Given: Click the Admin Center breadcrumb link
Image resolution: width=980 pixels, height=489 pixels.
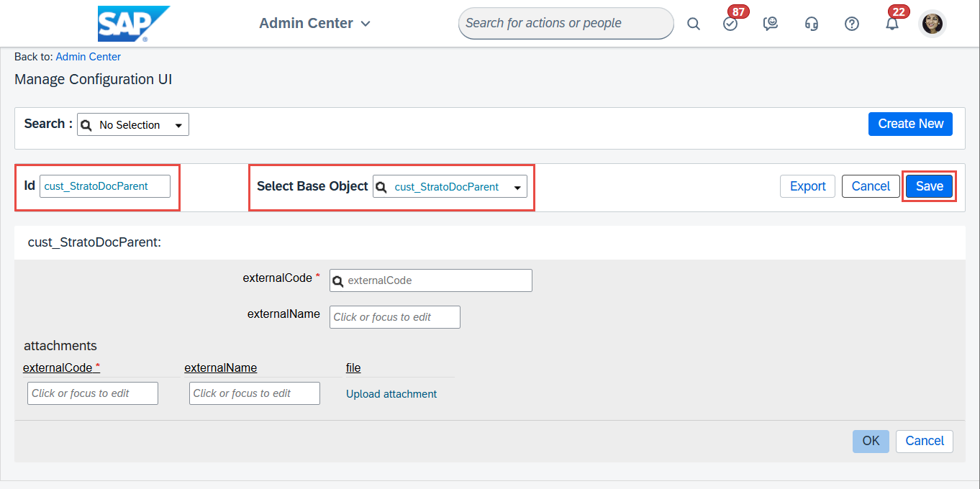Looking at the screenshot, I should [88, 57].
